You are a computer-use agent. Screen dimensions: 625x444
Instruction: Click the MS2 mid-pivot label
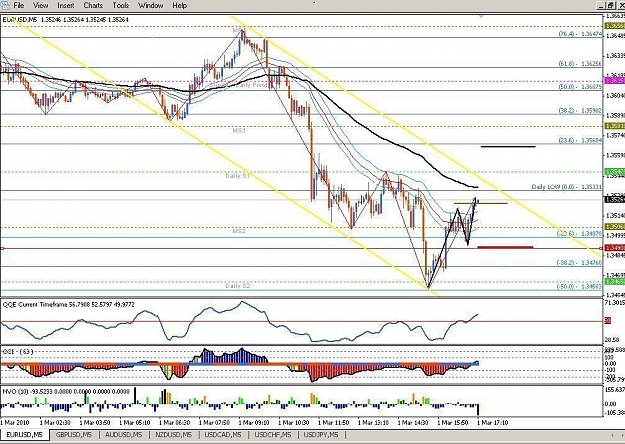pyautogui.click(x=239, y=231)
